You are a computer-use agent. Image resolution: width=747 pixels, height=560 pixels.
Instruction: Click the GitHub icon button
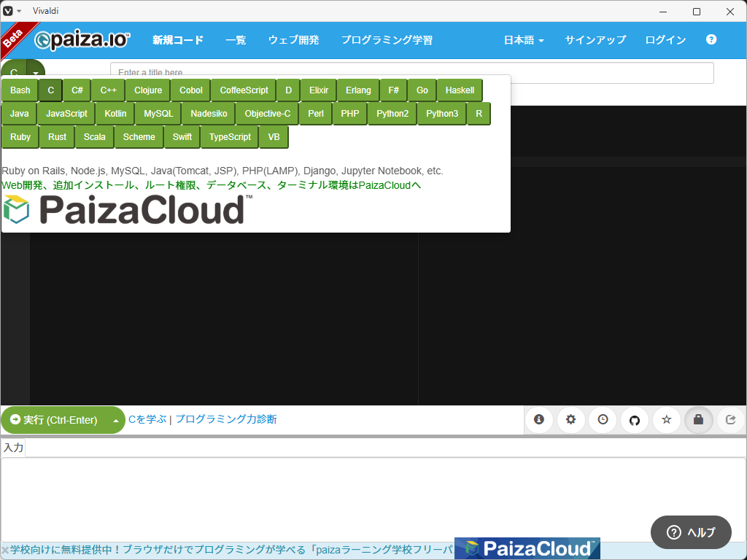(x=635, y=419)
